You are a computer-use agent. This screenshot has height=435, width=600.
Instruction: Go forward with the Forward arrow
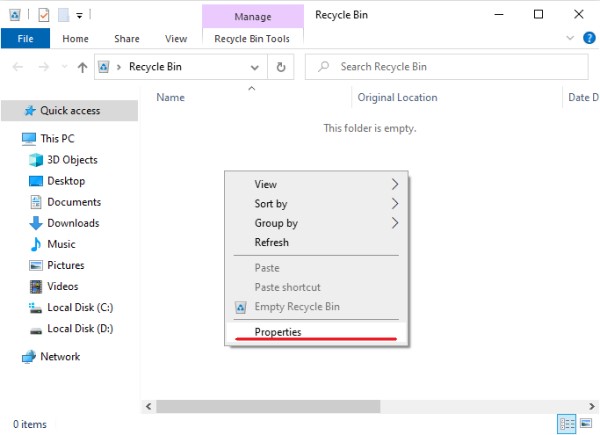click(44, 67)
